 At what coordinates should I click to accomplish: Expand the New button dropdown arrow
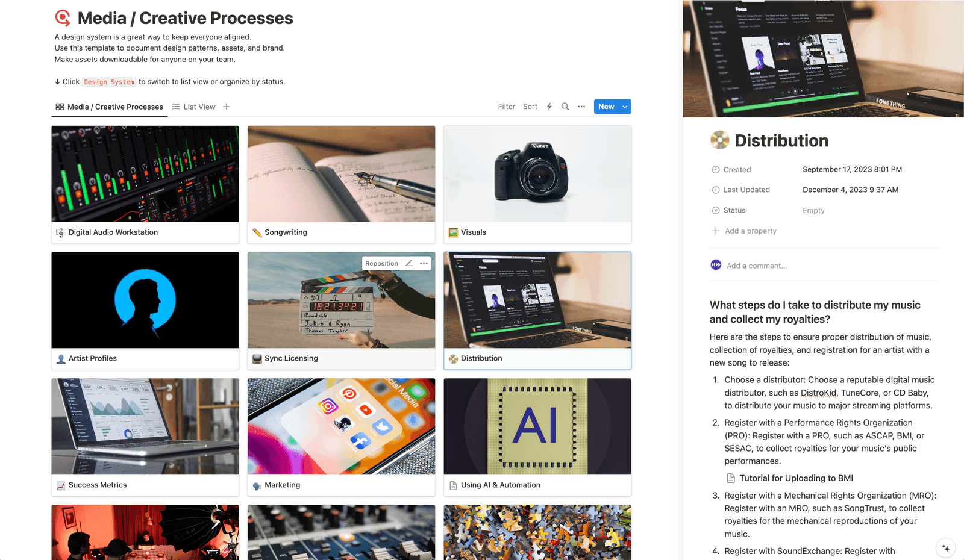(x=625, y=107)
